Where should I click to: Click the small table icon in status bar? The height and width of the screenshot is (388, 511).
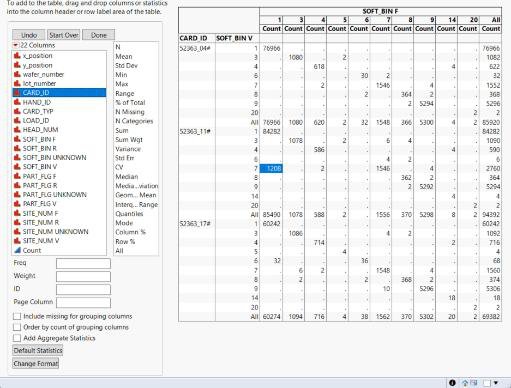(473, 383)
